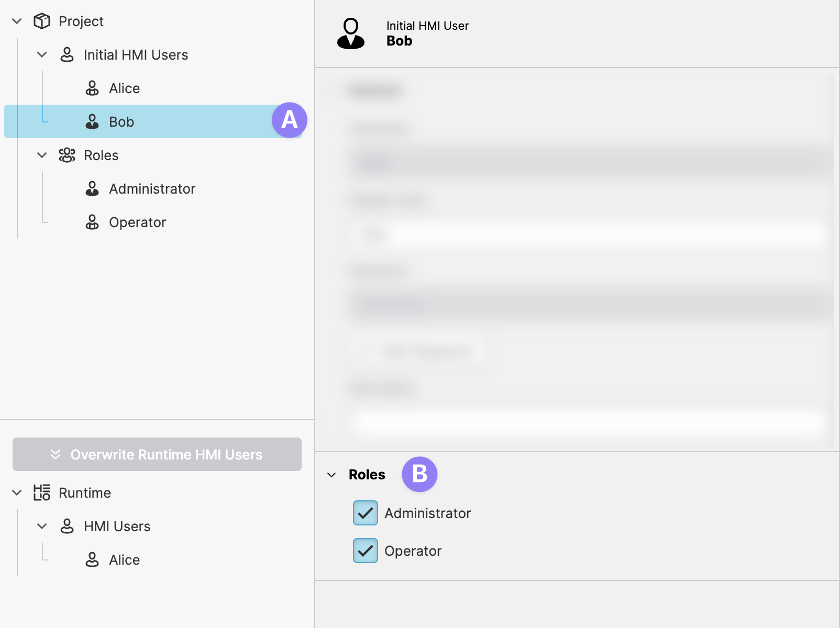Collapse the Roles node in project tree
This screenshot has width=840, height=628.
click(x=42, y=155)
